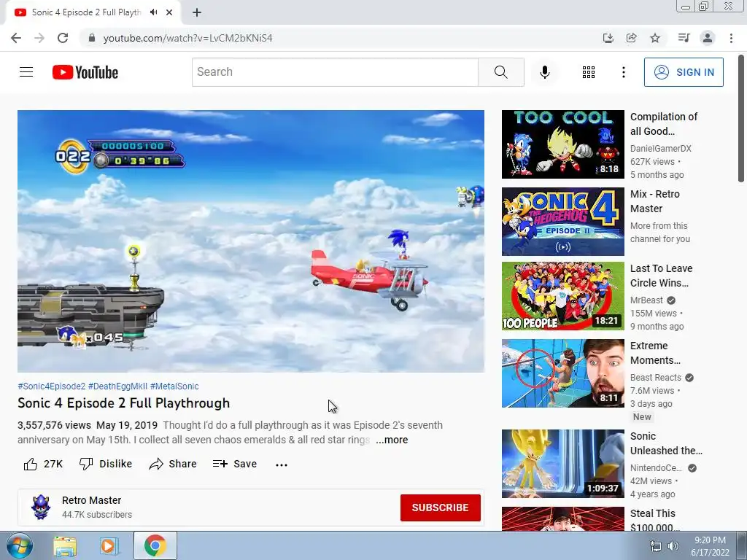Focus the YouTube Search input field
747x560 pixels.
335,72
